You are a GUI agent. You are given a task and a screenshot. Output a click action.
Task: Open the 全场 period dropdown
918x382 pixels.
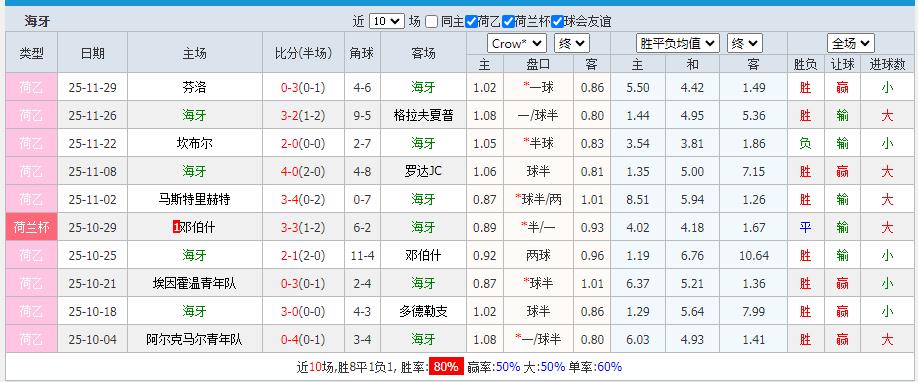pos(851,43)
